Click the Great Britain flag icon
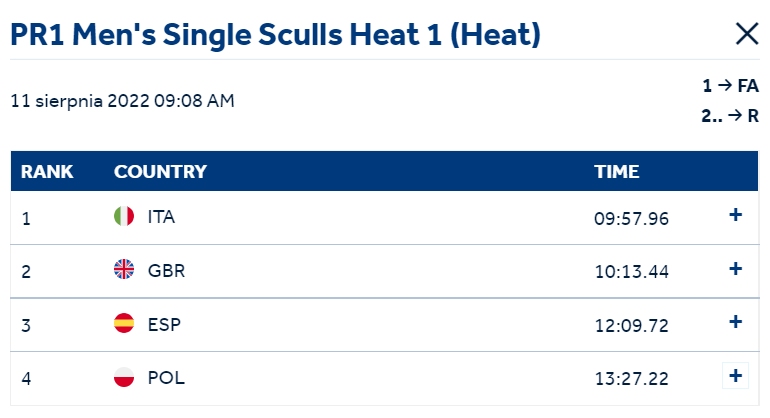The width and height of the screenshot is (770, 418). point(124,269)
